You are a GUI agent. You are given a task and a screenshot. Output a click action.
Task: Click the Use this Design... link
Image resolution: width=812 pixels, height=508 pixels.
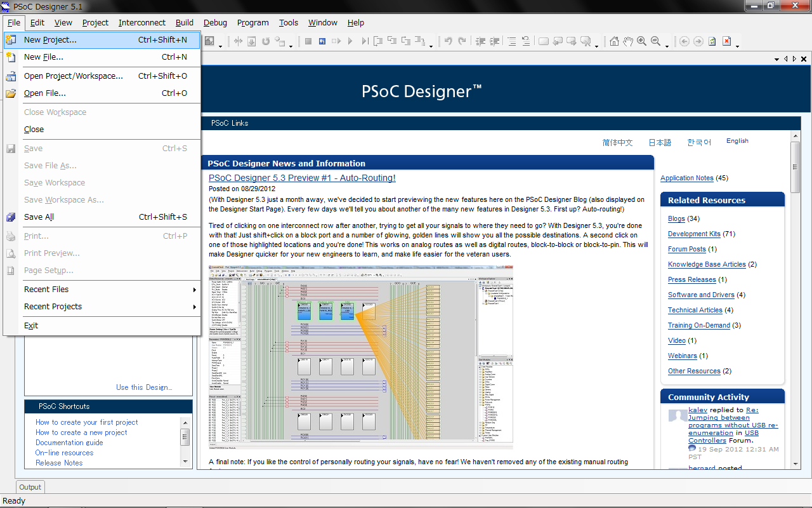click(x=144, y=387)
